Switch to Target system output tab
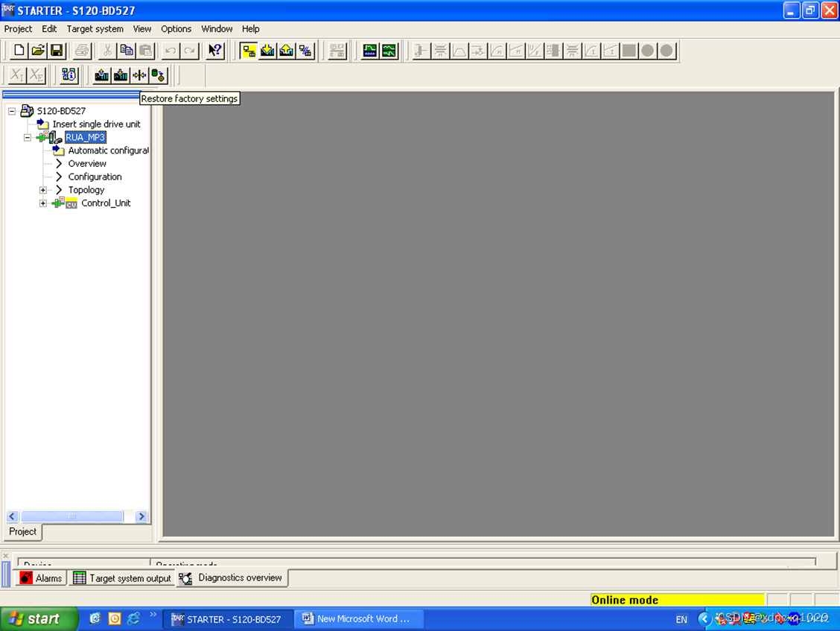840x631 pixels. tap(122, 578)
